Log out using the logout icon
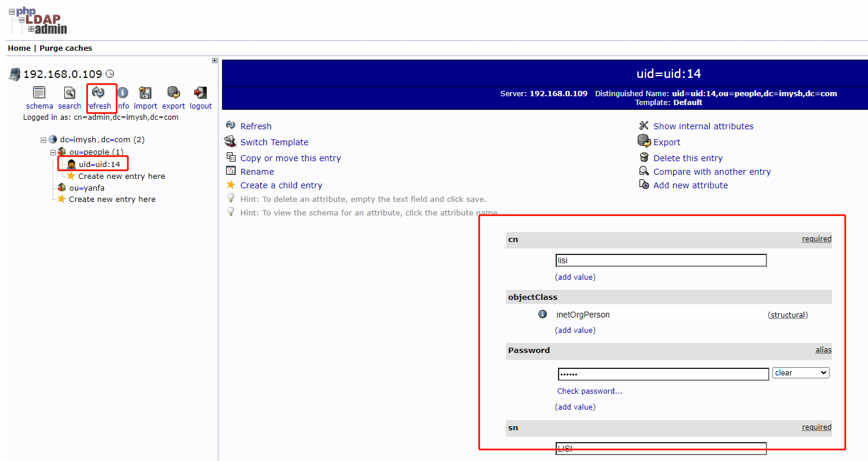The image size is (868, 461). tap(200, 93)
